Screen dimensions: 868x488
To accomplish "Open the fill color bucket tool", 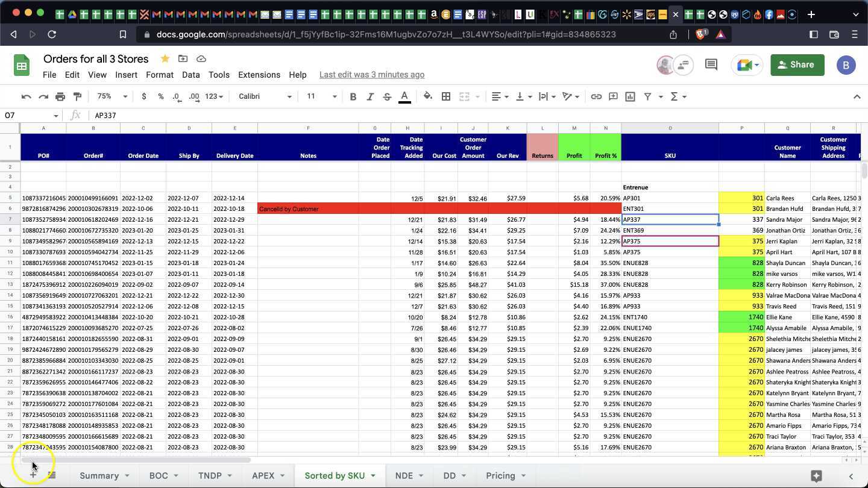I will [x=428, y=96].
